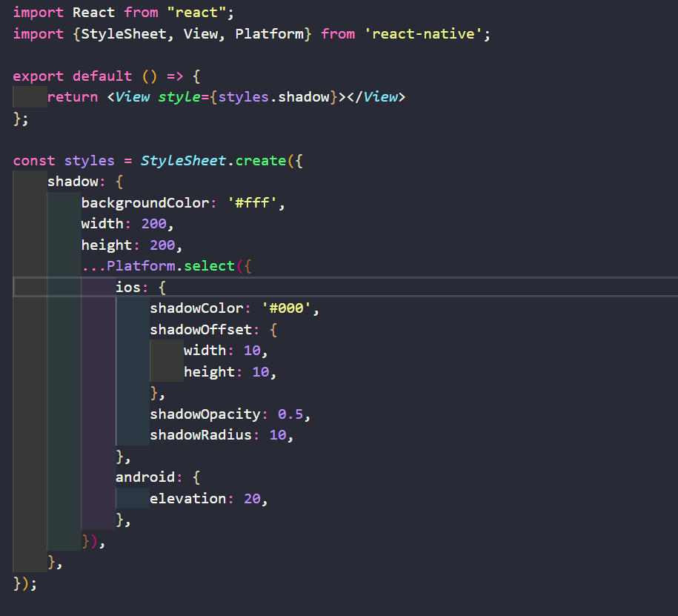Click the 'ios' key on highlighted line
The width and height of the screenshot is (678, 616).
tap(128, 287)
